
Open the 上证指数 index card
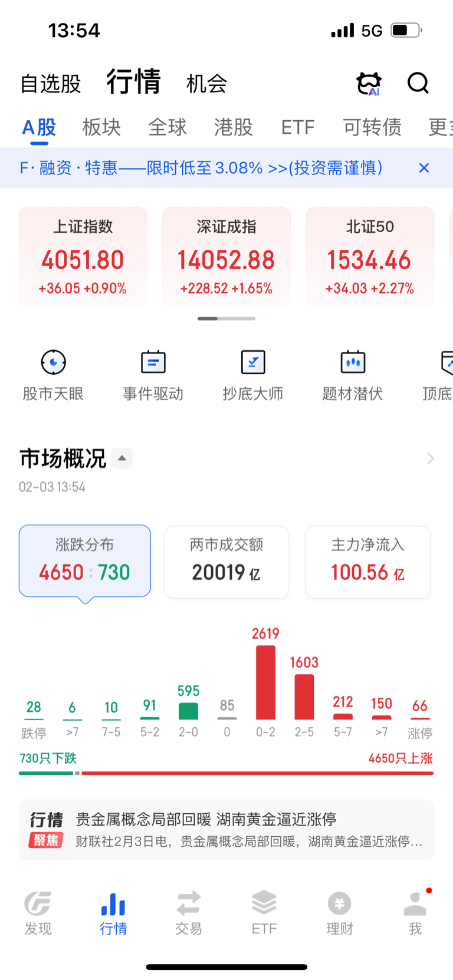[x=83, y=257]
